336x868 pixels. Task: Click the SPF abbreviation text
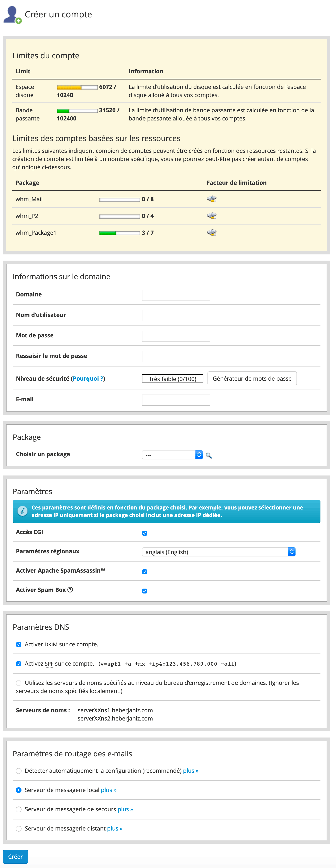pos(49,664)
